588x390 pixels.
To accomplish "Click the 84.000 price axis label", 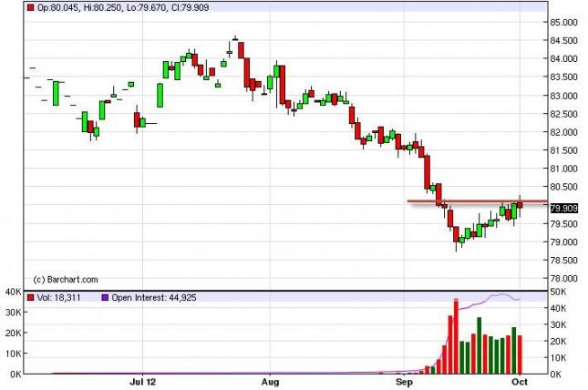I will (563, 59).
